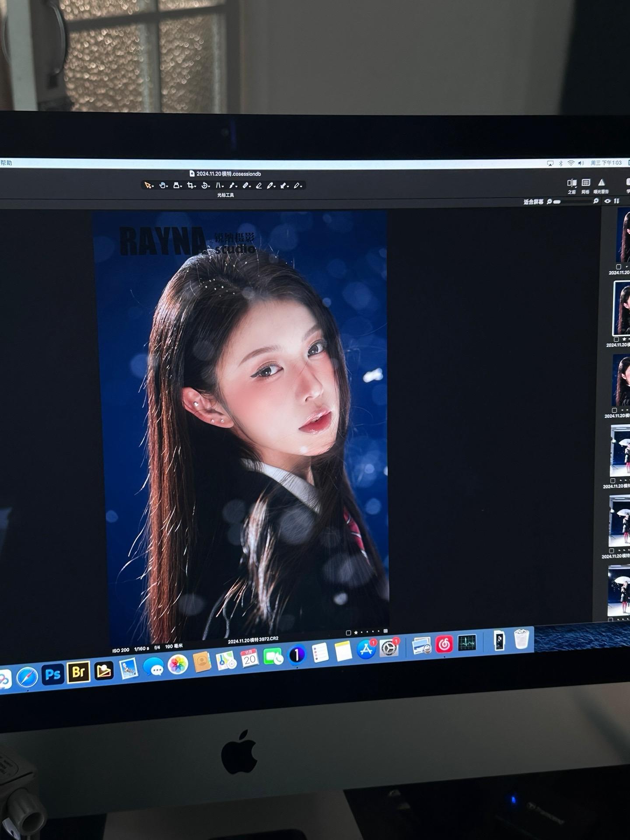The image size is (630, 840).
Task: Open NetEase Music red Dock icon
Action: [x=444, y=644]
